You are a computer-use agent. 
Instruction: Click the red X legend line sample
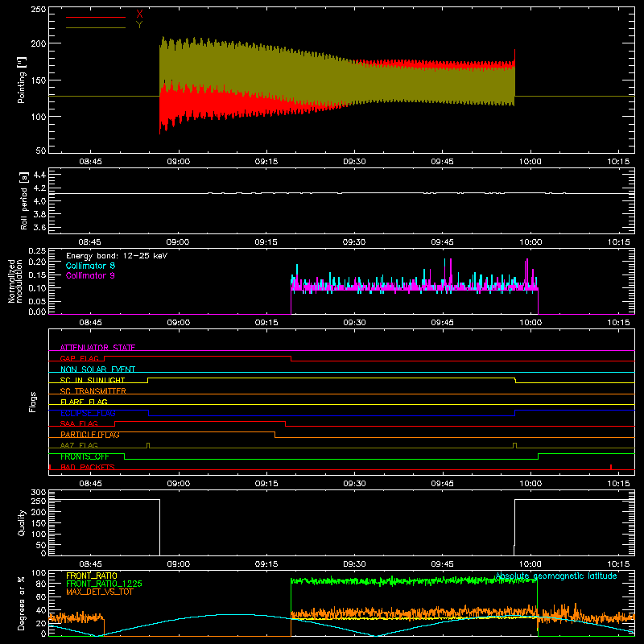96,17
